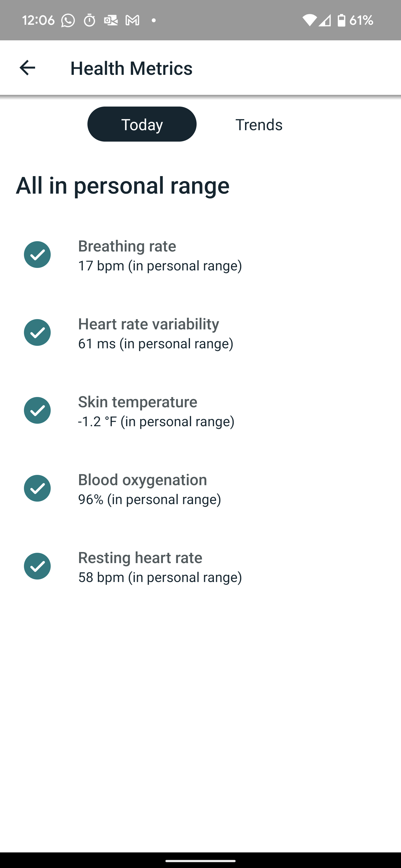Screen dimensions: 401x868
Task: Tap the Resting heart rate checkmark icon
Action: point(37,566)
